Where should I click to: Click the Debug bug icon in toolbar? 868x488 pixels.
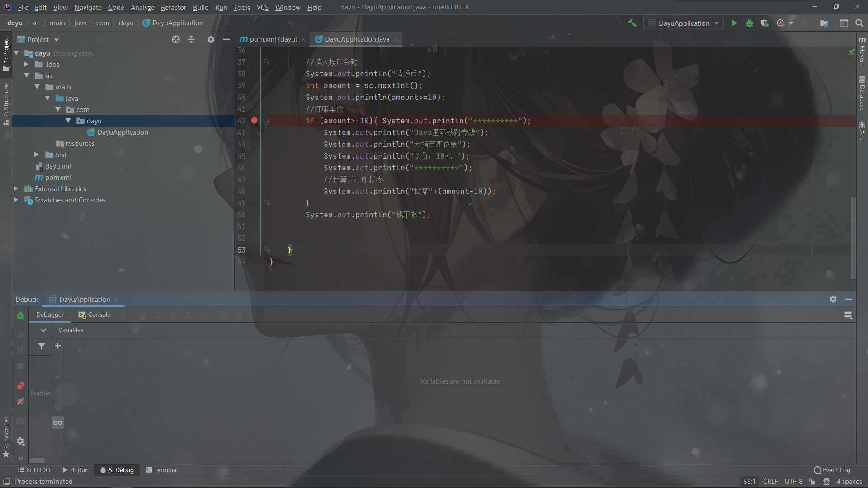click(750, 23)
